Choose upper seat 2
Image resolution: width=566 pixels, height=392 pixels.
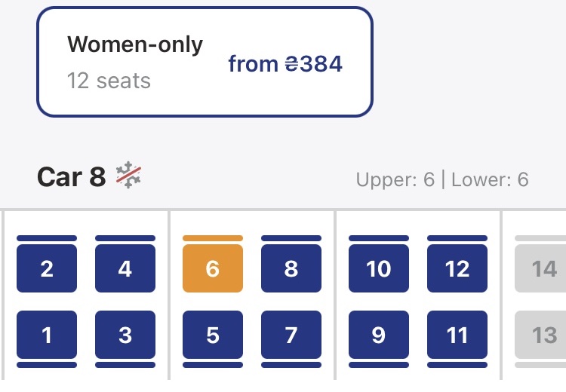47,268
